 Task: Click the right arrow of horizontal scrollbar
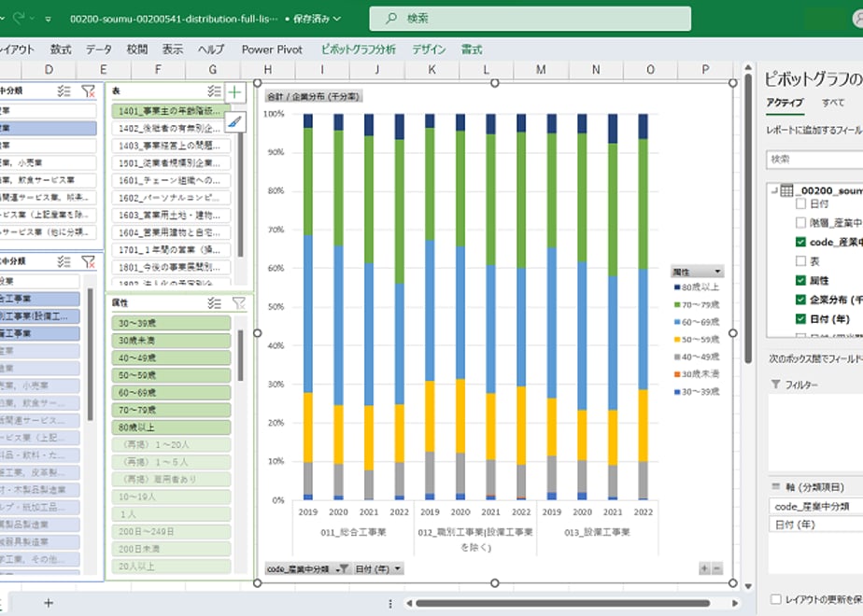pos(735,603)
